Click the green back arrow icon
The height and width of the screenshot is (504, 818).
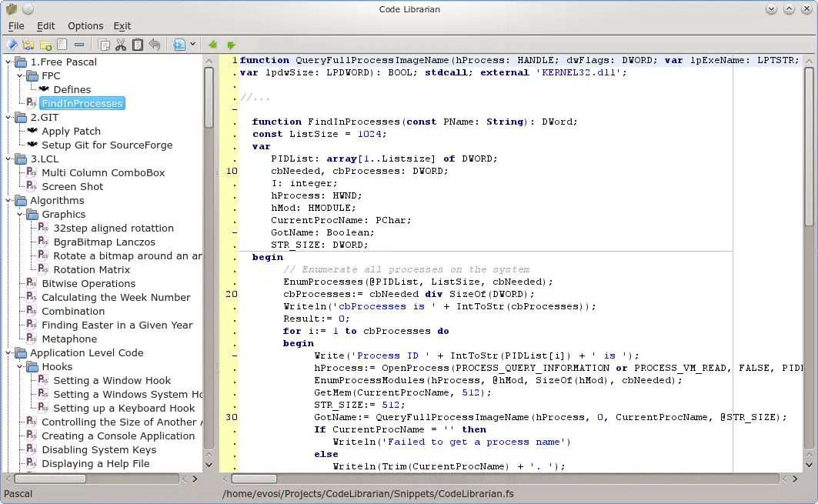coord(213,45)
